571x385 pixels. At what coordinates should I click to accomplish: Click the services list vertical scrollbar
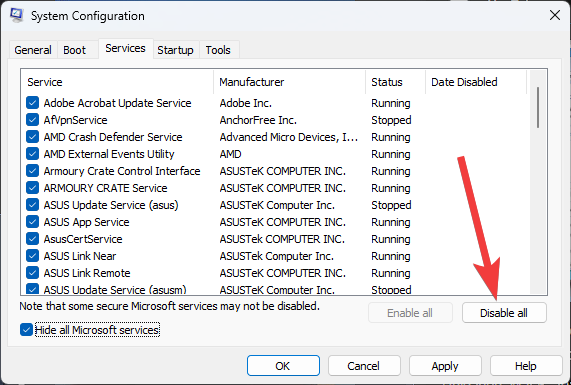tap(538, 181)
